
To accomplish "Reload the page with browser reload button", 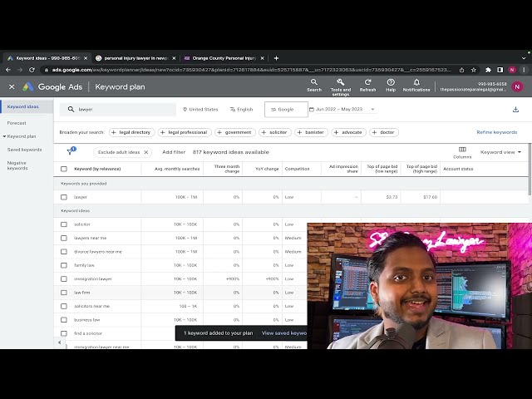I will click(32, 70).
